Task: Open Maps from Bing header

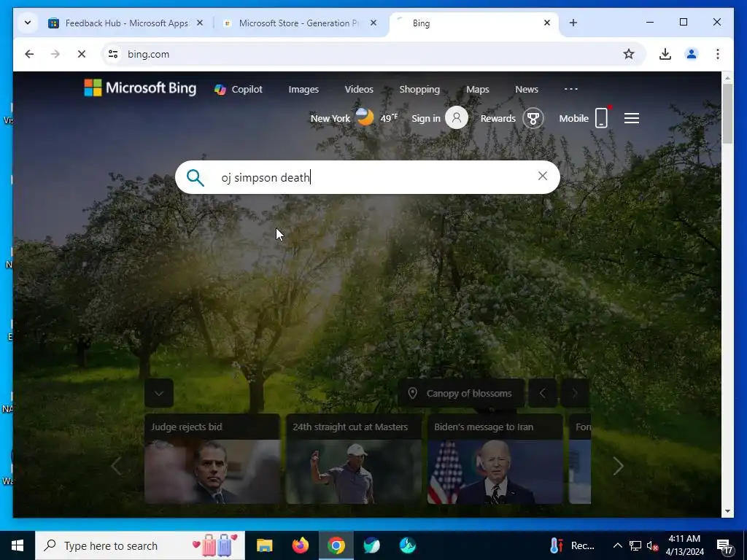Action: (x=477, y=90)
